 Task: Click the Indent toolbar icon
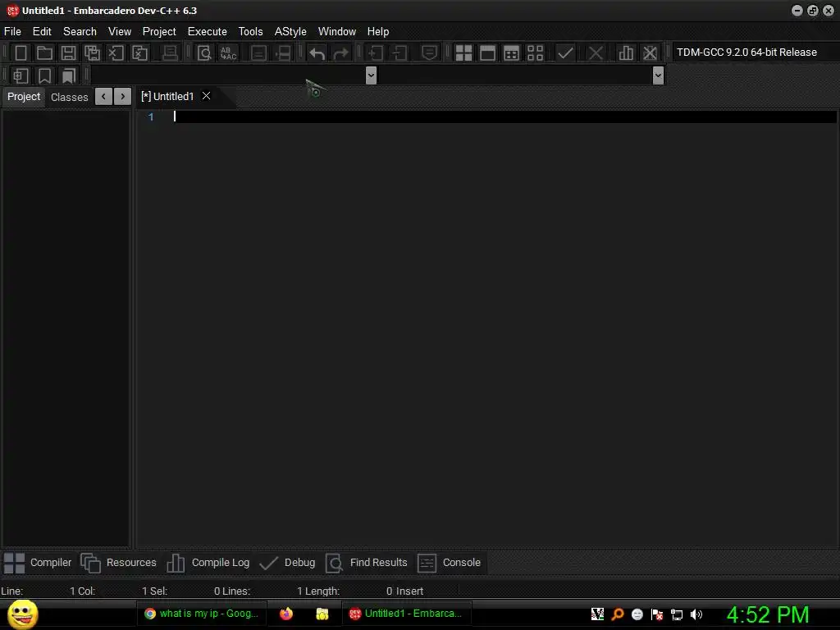[376, 52]
